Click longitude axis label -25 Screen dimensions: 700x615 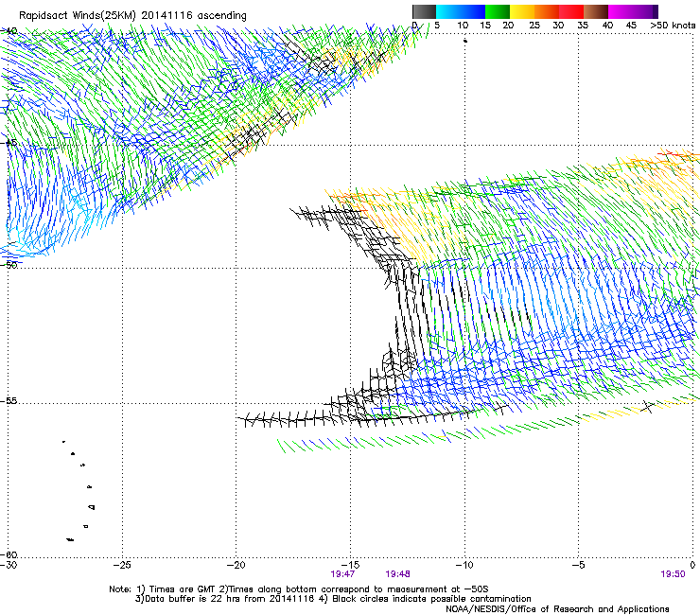point(121,565)
